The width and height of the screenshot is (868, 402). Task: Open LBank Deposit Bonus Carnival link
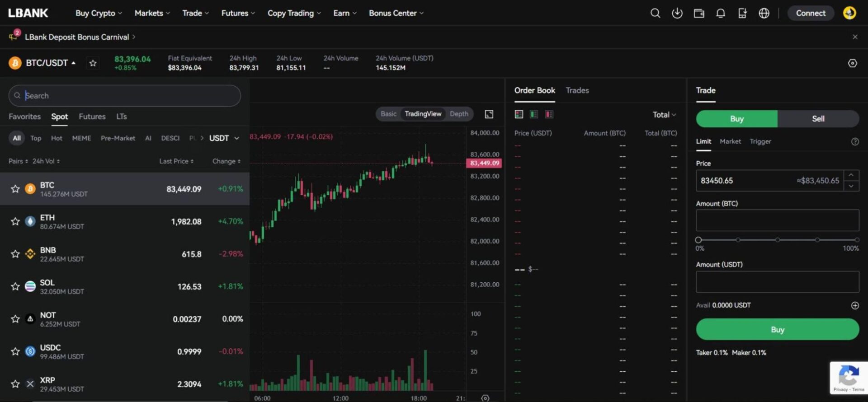pyautogui.click(x=80, y=37)
